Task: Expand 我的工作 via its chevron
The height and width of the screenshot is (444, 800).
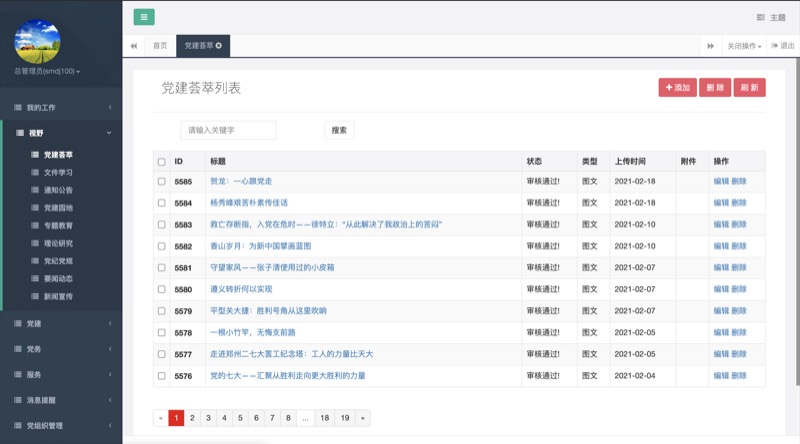Action: (x=110, y=107)
